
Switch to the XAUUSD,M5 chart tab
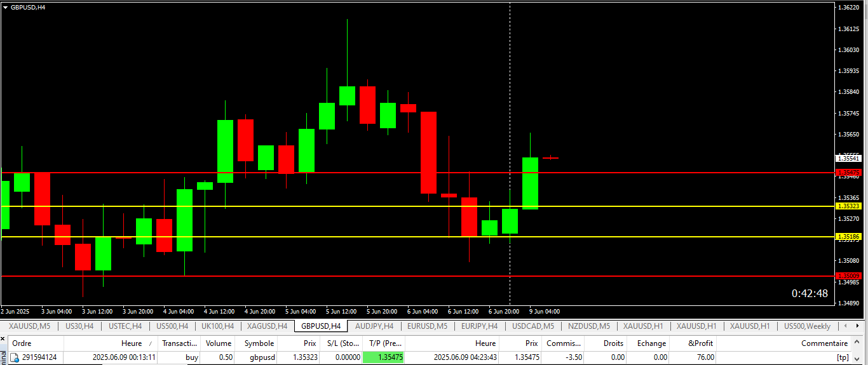pyautogui.click(x=29, y=326)
